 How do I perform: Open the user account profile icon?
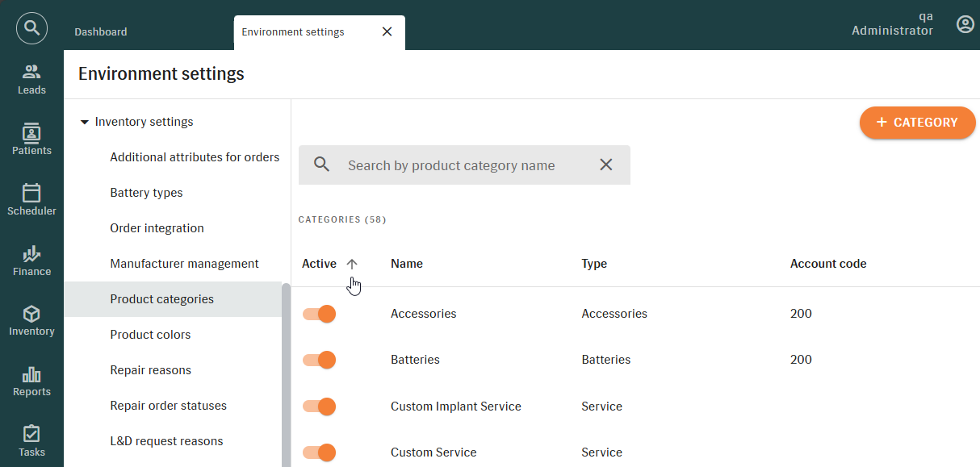click(965, 24)
